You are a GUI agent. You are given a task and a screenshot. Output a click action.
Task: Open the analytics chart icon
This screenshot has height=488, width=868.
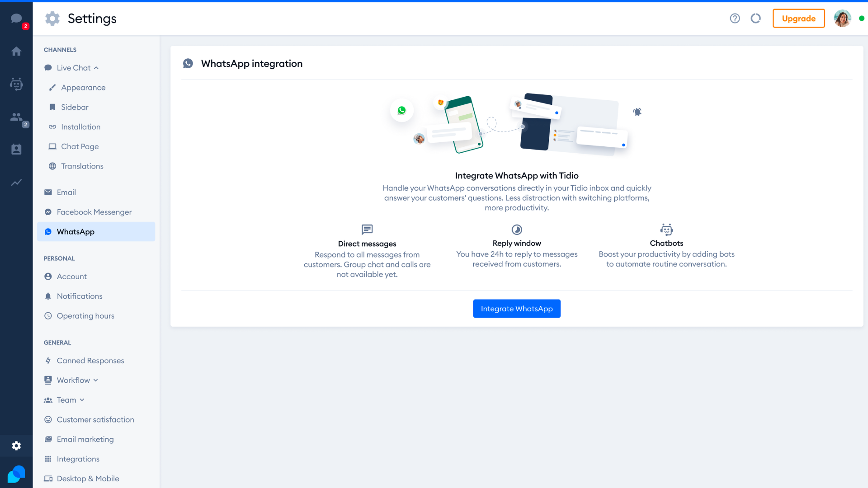click(16, 183)
